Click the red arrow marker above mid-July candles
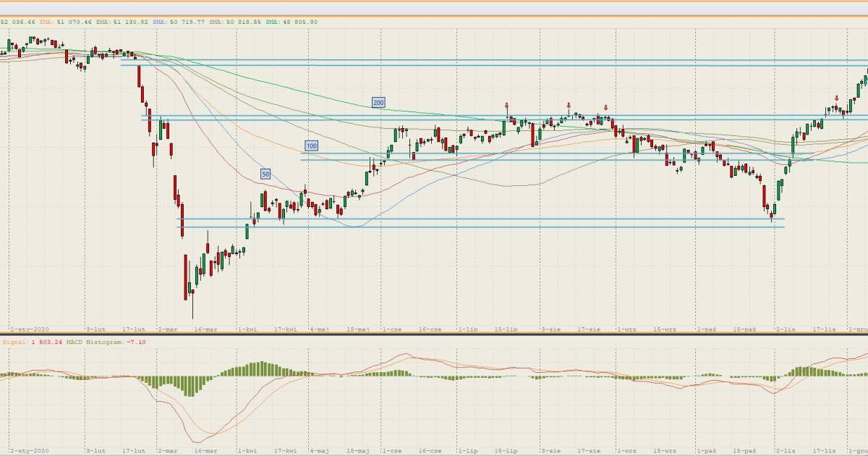This screenshot has height=456, width=868. pos(507,106)
